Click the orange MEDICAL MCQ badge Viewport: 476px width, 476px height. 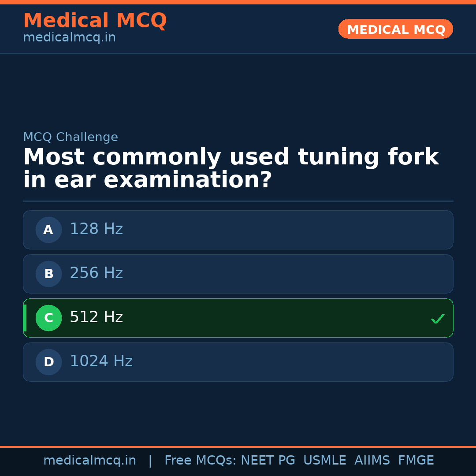click(x=395, y=29)
